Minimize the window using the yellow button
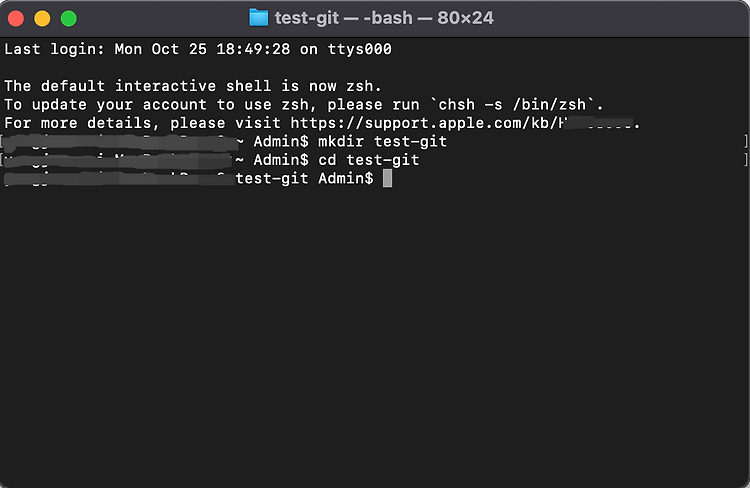The image size is (750, 488). (42, 19)
